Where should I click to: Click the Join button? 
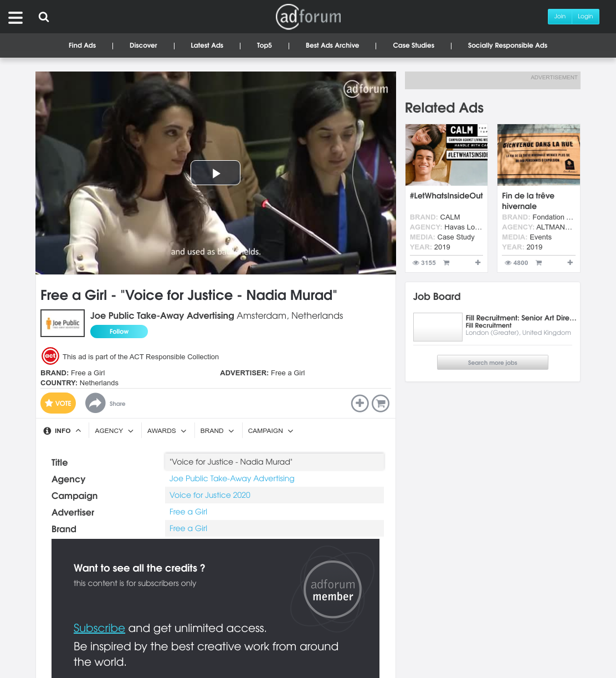(x=560, y=17)
